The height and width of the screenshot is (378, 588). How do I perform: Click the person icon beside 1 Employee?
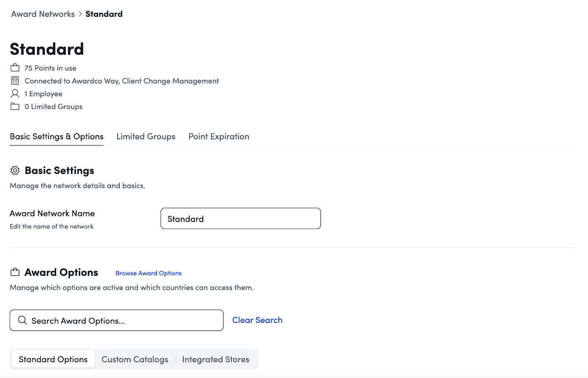pyautogui.click(x=15, y=93)
